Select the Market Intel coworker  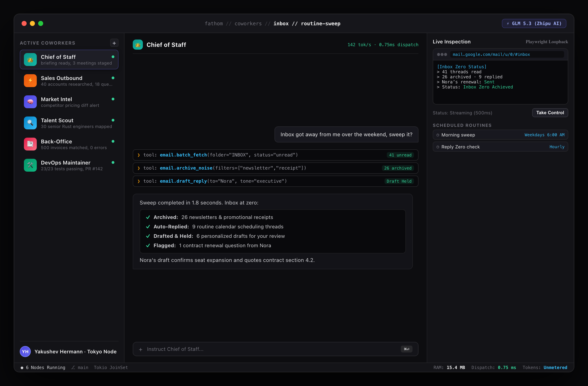[x=69, y=102]
